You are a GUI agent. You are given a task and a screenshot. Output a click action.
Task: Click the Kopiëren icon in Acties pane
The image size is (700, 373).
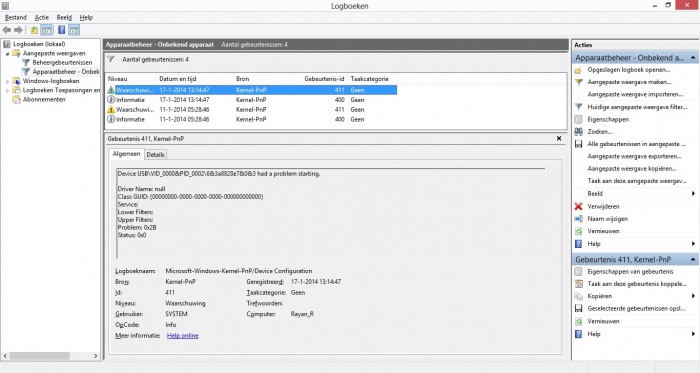coord(578,296)
